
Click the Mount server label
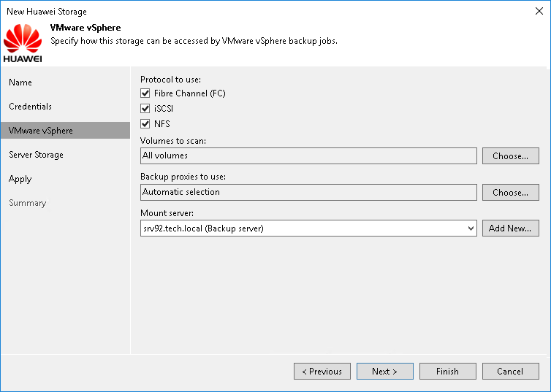point(167,213)
